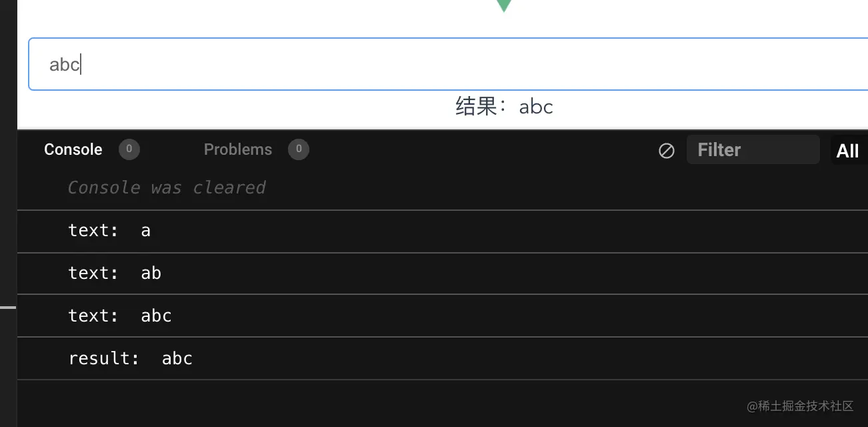Open the Problems tab

[x=238, y=149]
